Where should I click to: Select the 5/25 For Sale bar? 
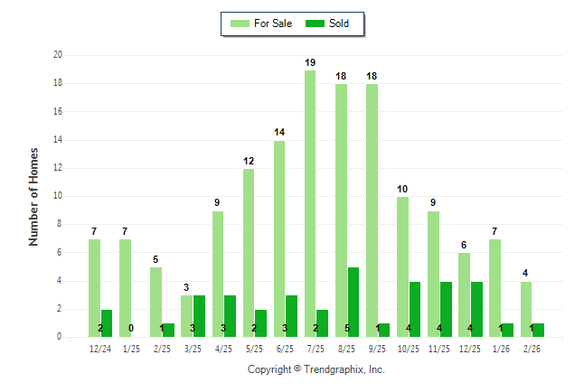pos(249,253)
